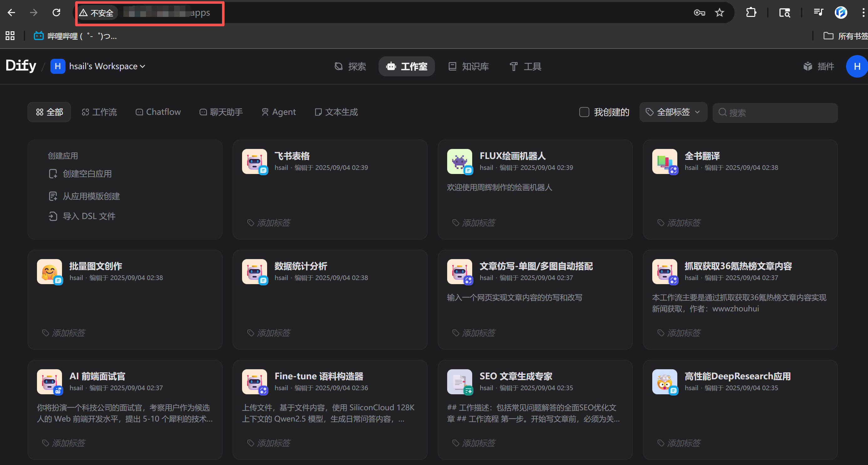Bookmark this page with the star icon
The height and width of the screenshot is (465, 868).
pyautogui.click(x=719, y=13)
